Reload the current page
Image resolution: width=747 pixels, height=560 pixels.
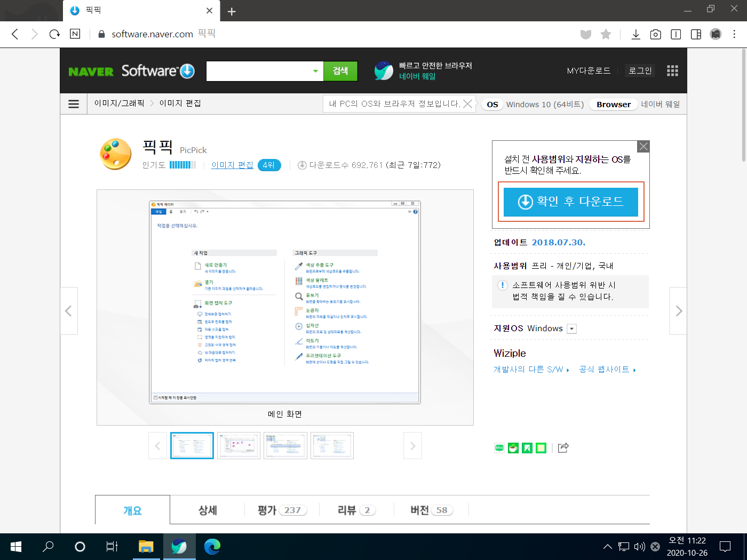tap(54, 34)
